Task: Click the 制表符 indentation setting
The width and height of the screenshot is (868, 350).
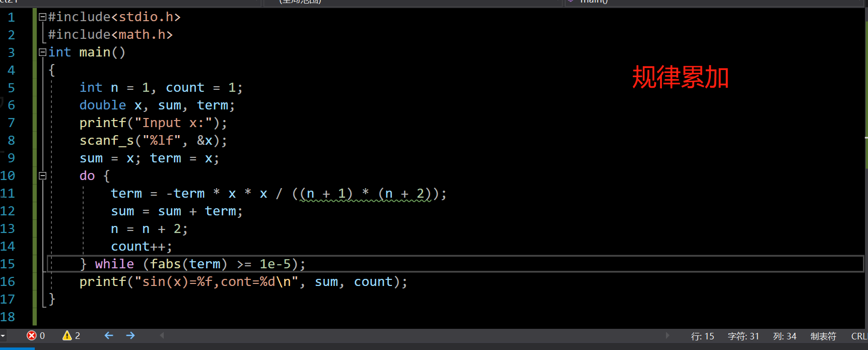Action: point(823,336)
